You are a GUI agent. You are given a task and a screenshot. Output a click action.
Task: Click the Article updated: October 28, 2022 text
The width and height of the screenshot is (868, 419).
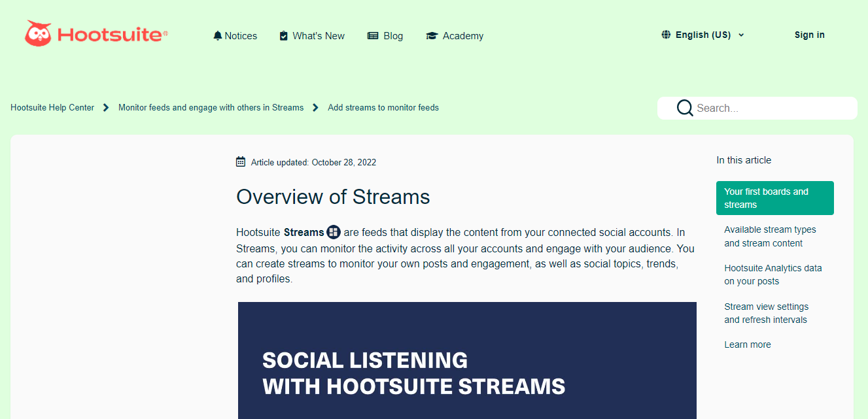coord(313,162)
